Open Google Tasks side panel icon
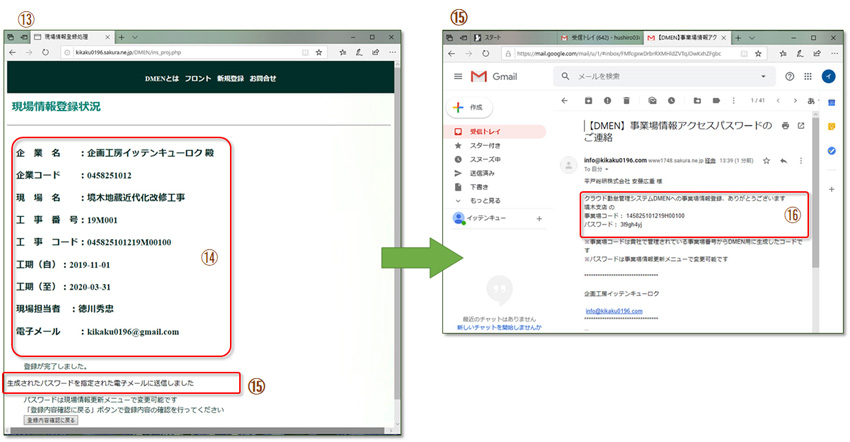 pyautogui.click(x=832, y=151)
